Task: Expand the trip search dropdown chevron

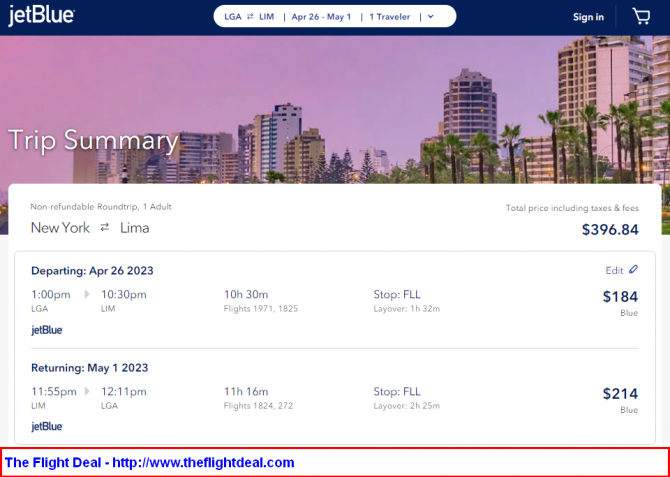Action: pos(430,17)
